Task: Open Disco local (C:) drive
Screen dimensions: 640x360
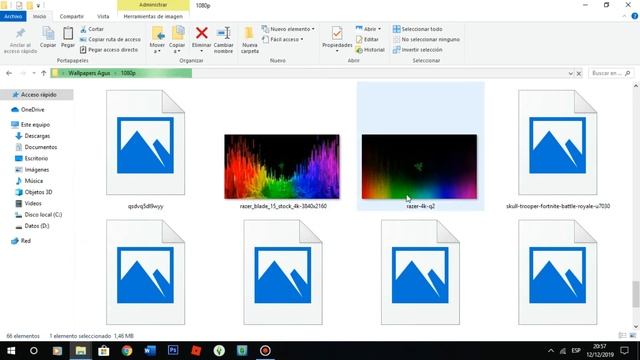Action: pyautogui.click(x=39, y=214)
